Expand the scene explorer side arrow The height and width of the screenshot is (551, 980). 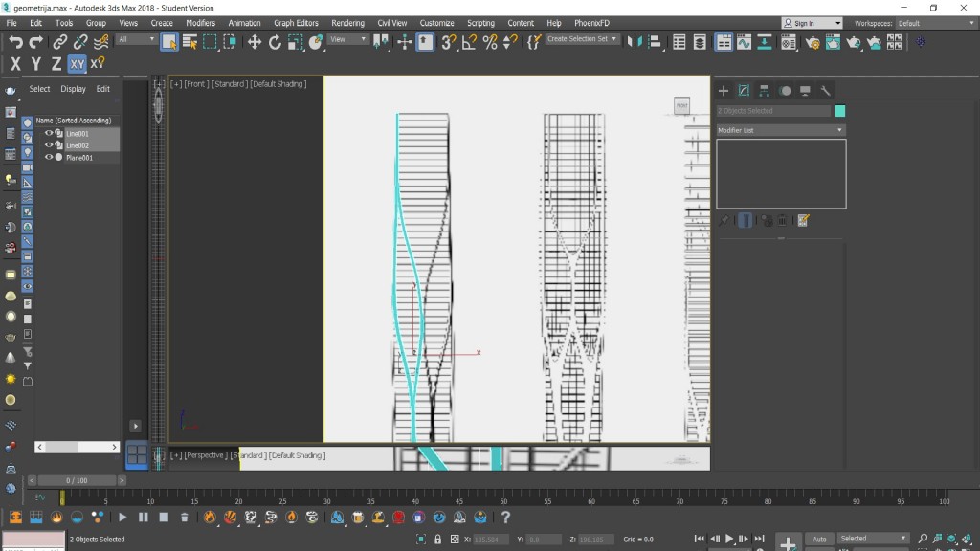(135, 426)
